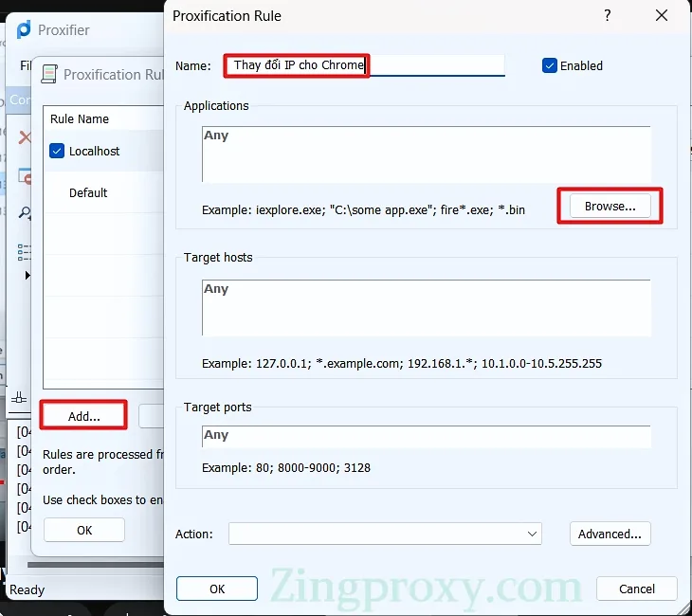Click the list view icon in Proxifier sidebar

click(x=25, y=252)
